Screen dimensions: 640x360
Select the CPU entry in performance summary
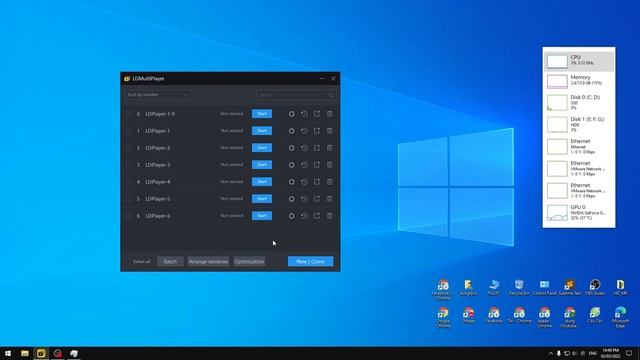coord(579,61)
